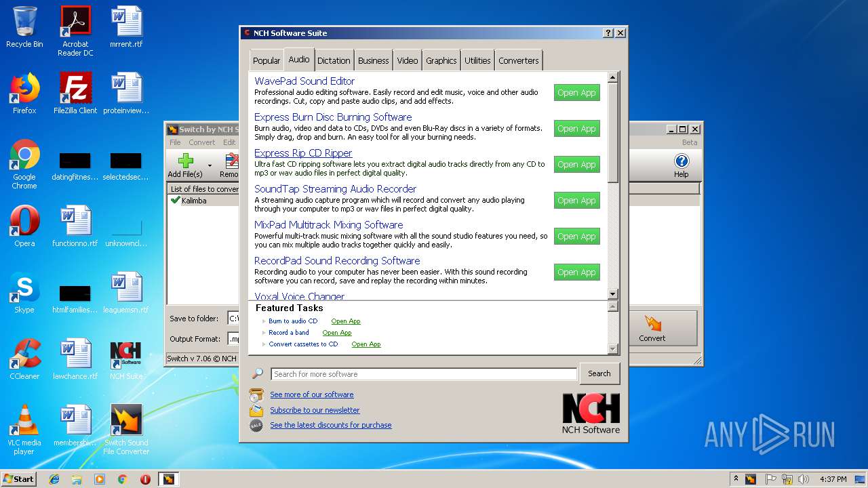868x488 pixels.
Task: Open App for Express Burn
Action: point(577,129)
